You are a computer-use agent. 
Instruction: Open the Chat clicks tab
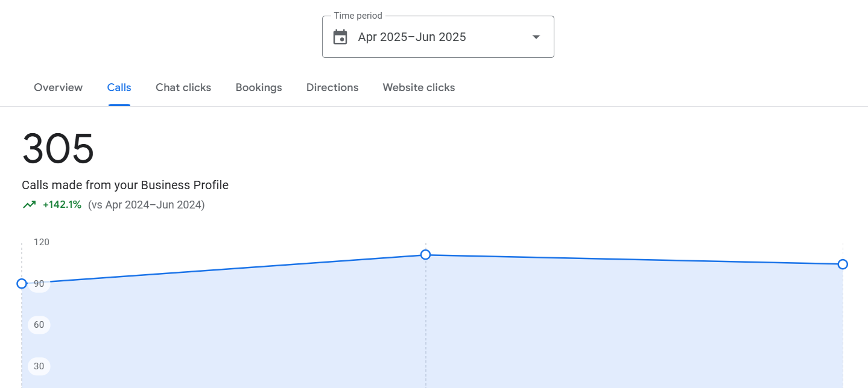183,87
